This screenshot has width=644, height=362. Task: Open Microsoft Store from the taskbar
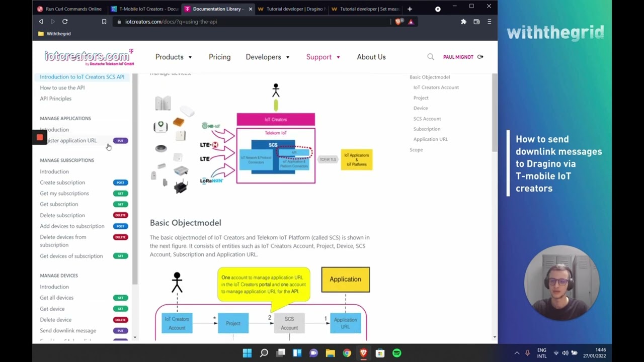[380, 353]
